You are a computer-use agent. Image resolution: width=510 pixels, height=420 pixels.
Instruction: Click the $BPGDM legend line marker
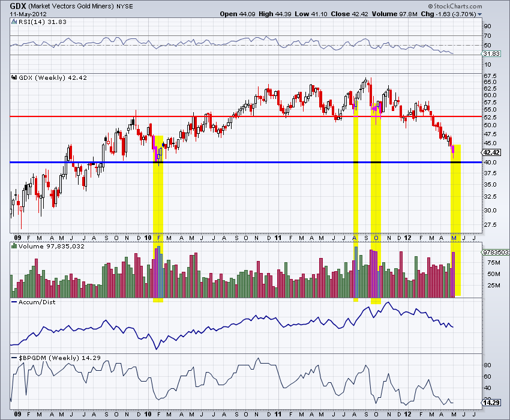(x=14, y=358)
